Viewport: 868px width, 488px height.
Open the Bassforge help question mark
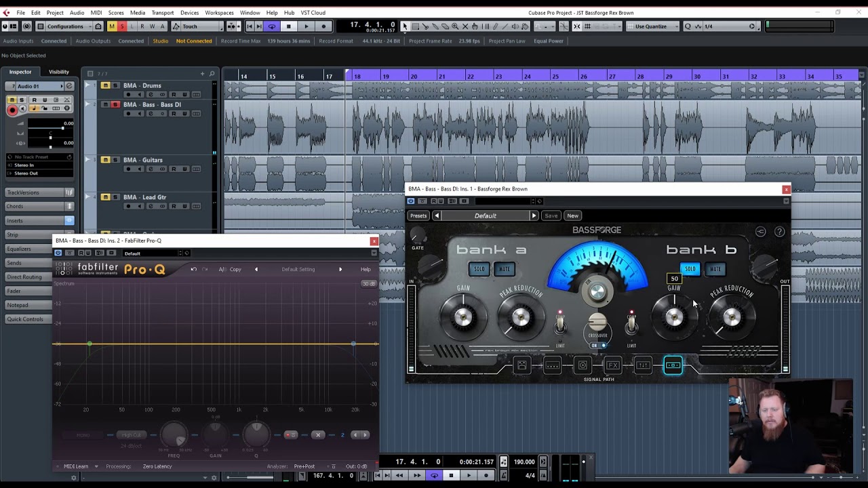click(x=779, y=232)
